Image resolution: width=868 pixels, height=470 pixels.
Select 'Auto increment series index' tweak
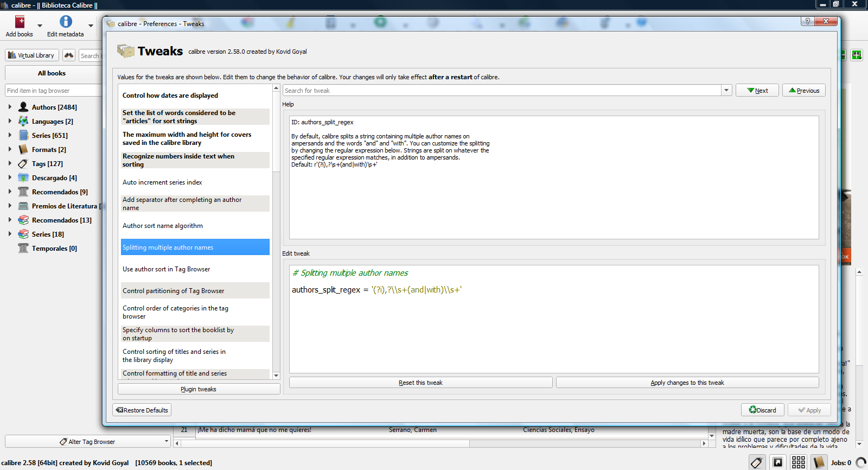(x=195, y=182)
